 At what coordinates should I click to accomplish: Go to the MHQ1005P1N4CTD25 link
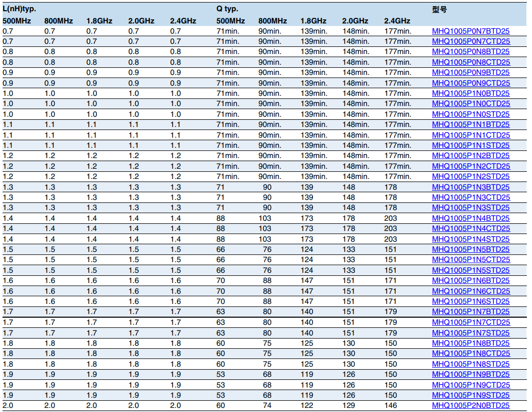pyautogui.click(x=471, y=228)
